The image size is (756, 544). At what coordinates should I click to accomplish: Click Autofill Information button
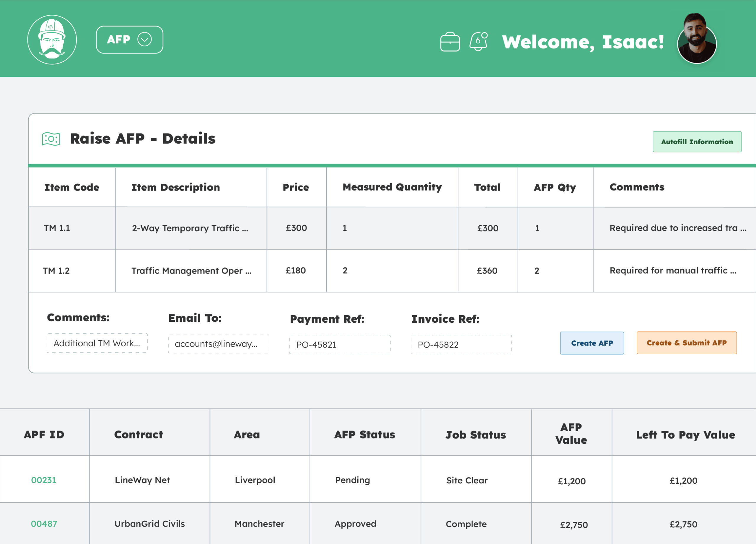click(x=697, y=142)
